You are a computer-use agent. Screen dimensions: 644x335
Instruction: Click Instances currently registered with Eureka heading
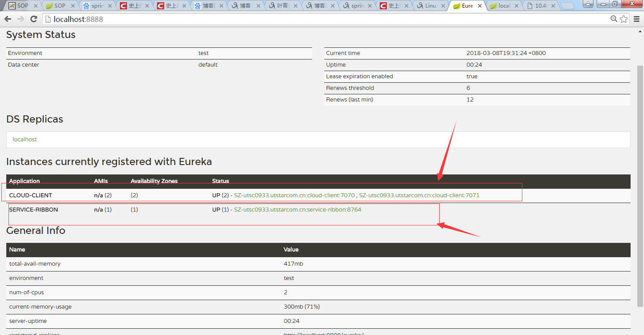(x=109, y=161)
